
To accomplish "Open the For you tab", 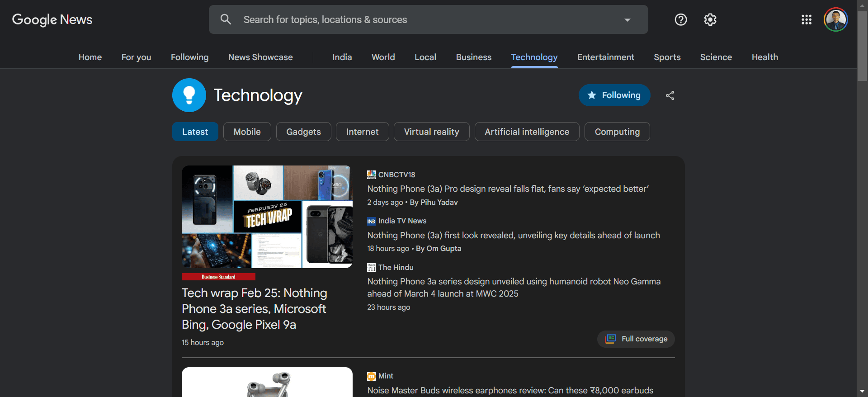I will pos(136,57).
